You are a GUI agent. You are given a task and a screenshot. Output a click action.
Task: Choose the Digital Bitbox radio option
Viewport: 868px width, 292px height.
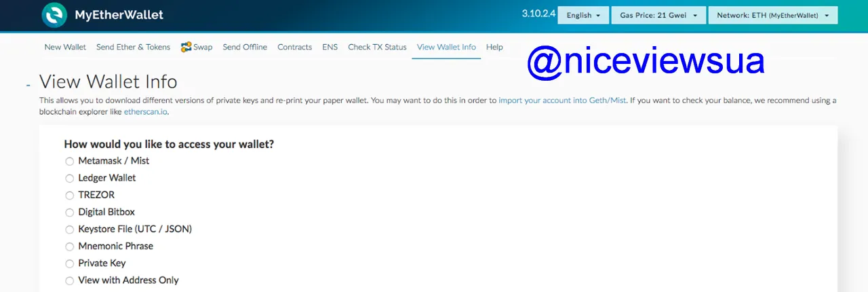[69, 213]
